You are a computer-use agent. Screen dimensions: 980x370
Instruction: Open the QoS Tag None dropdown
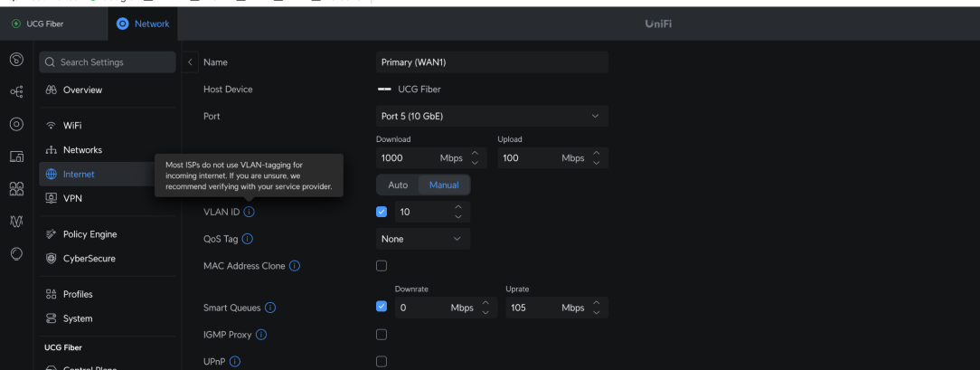pos(423,239)
